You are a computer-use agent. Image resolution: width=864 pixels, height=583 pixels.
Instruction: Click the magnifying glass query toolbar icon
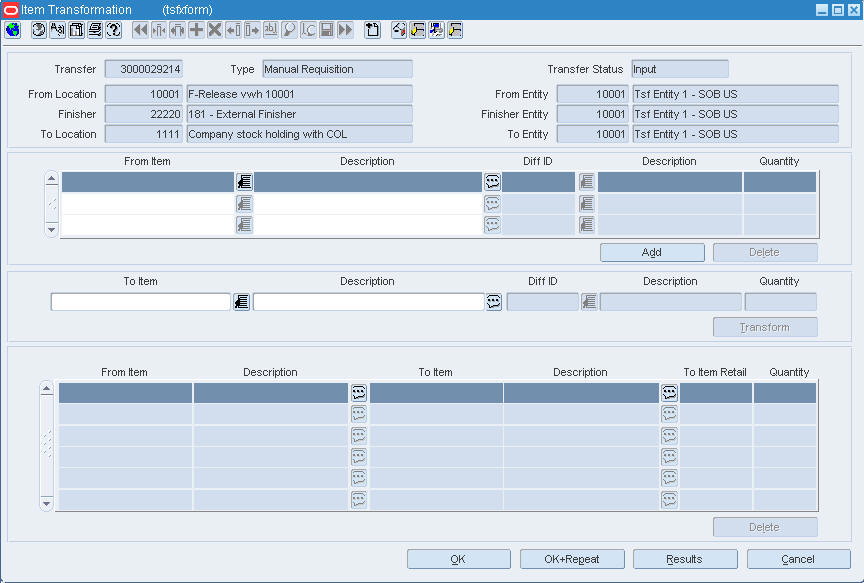pyautogui.click(x=289, y=30)
